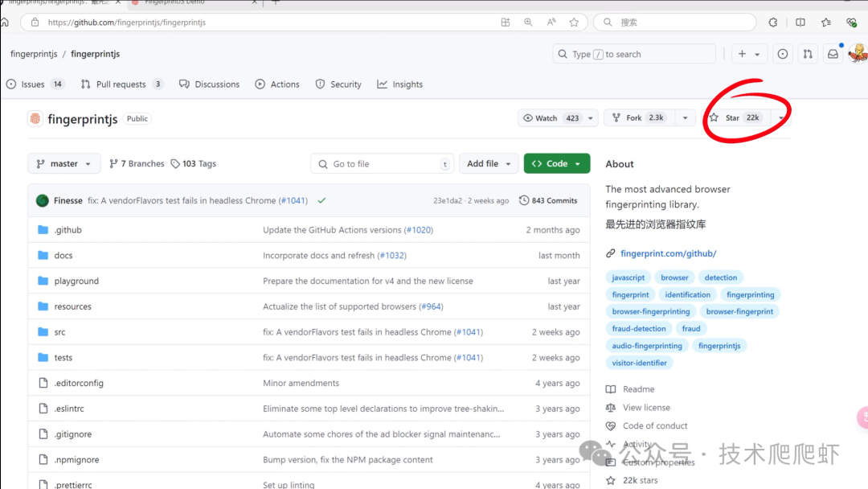Open the GitHub notifications inbox icon
868x489 pixels.
point(833,54)
